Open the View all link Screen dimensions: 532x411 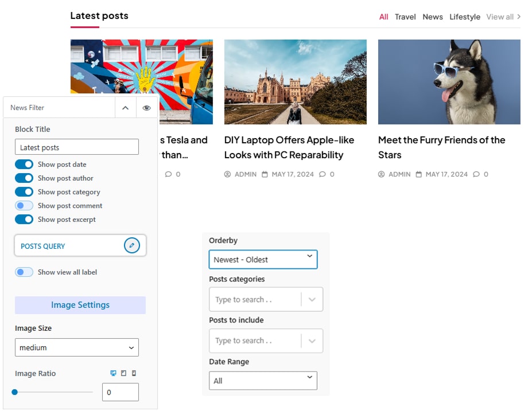pyautogui.click(x=503, y=17)
